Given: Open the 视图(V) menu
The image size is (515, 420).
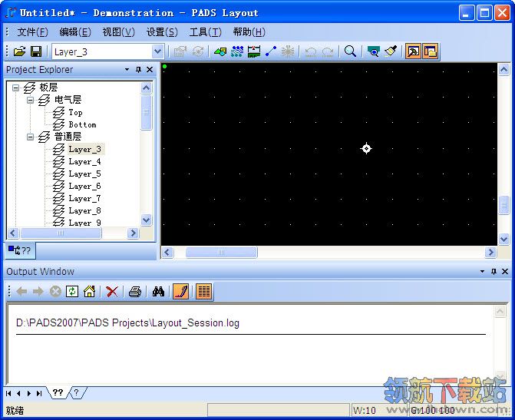Looking at the screenshot, I should point(118,32).
